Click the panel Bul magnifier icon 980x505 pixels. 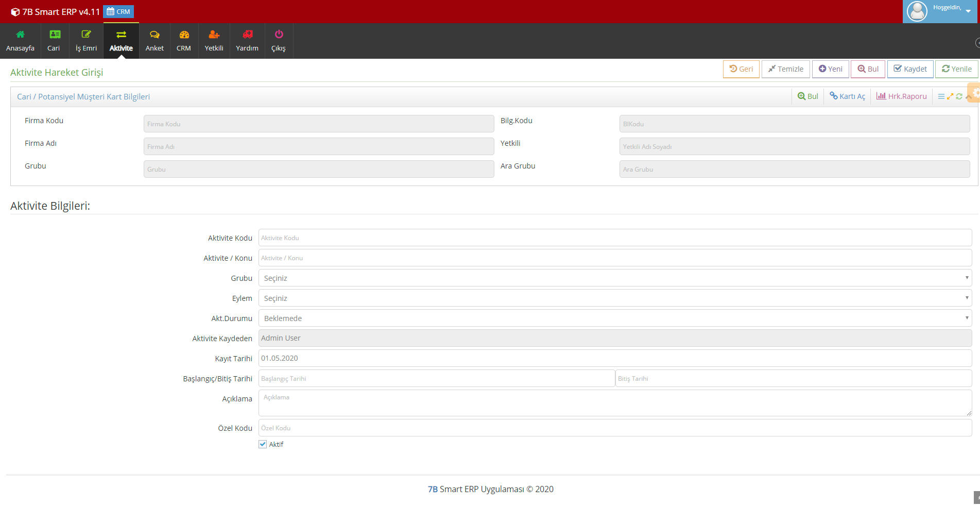click(x=802, y=96)
